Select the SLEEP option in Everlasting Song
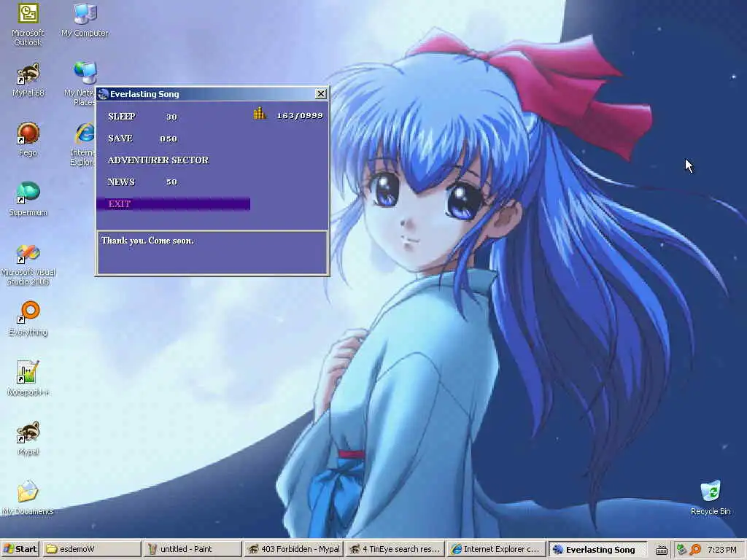 122,116
